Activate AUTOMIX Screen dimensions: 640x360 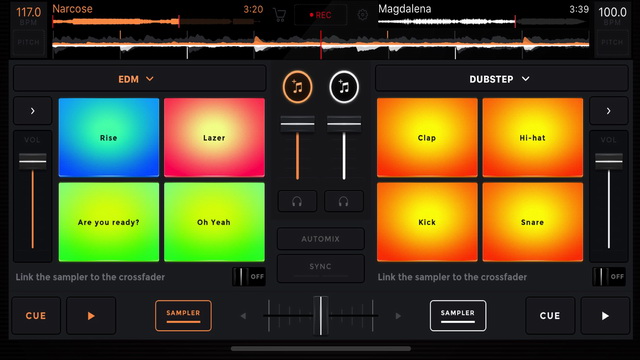(320, 239)
